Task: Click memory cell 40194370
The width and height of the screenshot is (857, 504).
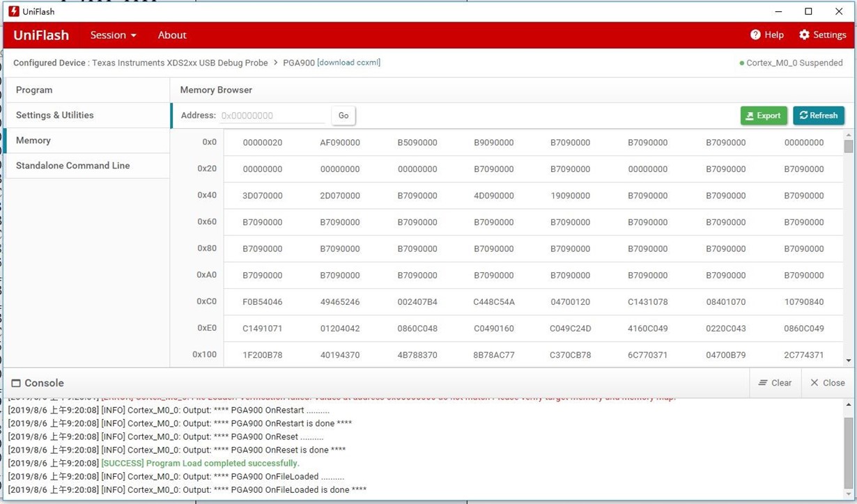Action: [x=340, y=355]
